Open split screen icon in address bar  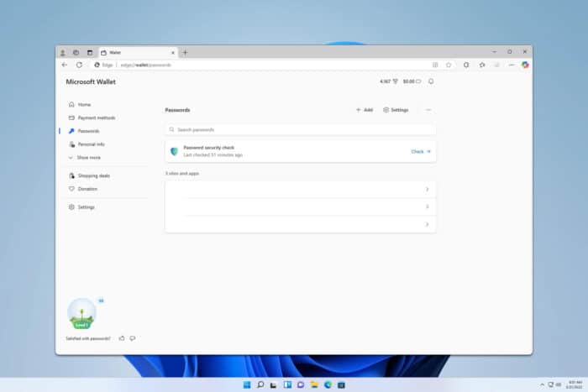435,65
